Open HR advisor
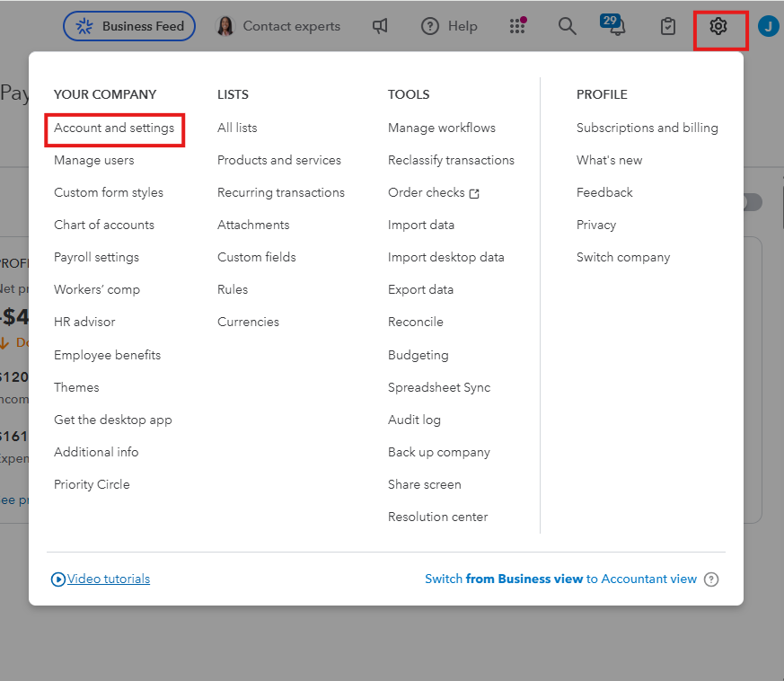 tap(84, 323)
